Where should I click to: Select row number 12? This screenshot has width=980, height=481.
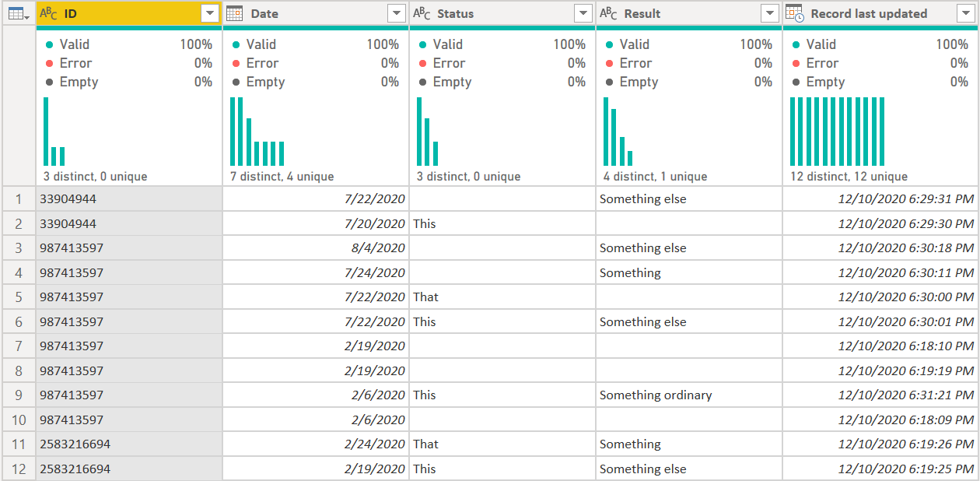point(19,469)
